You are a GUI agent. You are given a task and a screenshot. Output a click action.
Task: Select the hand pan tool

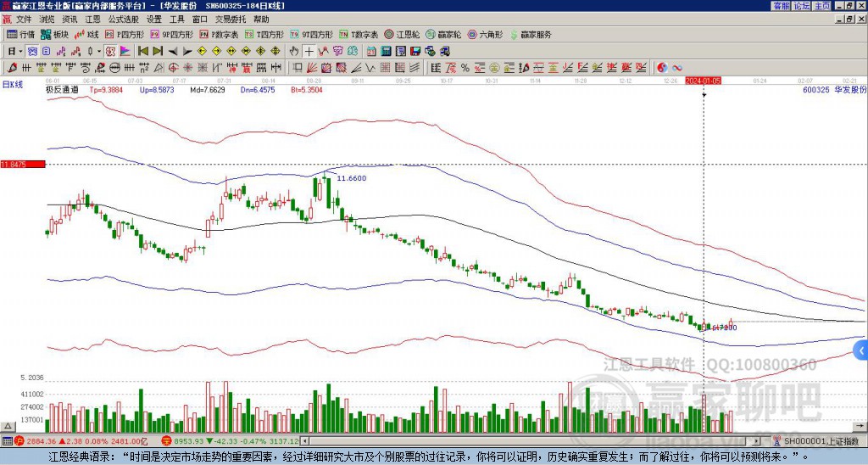pyautogui.click(x=294, y=52)
